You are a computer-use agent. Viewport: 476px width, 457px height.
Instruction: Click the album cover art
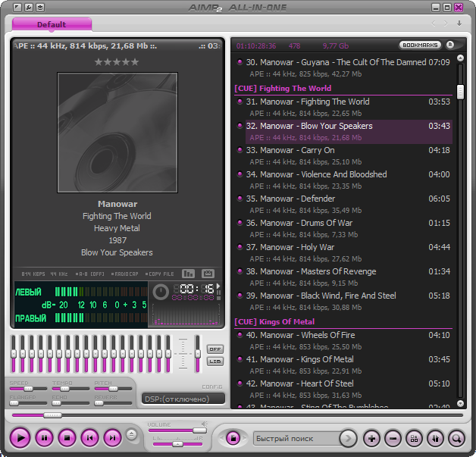click(117, 133)
